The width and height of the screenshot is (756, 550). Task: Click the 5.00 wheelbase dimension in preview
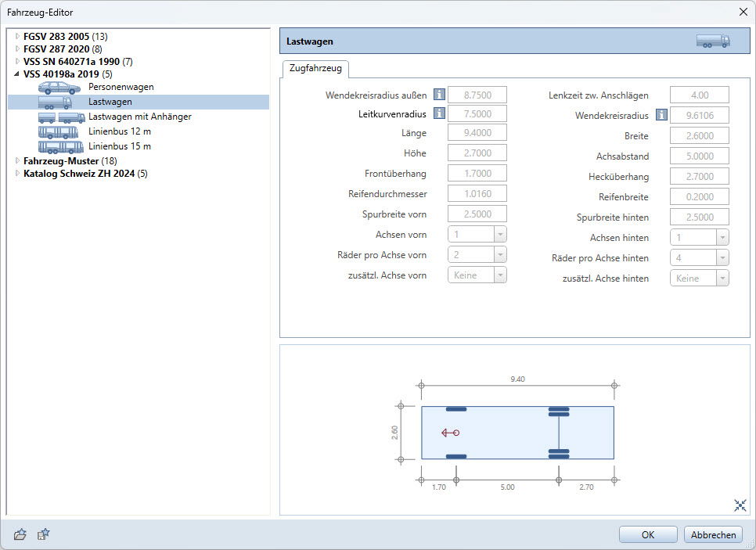point(507,487)
